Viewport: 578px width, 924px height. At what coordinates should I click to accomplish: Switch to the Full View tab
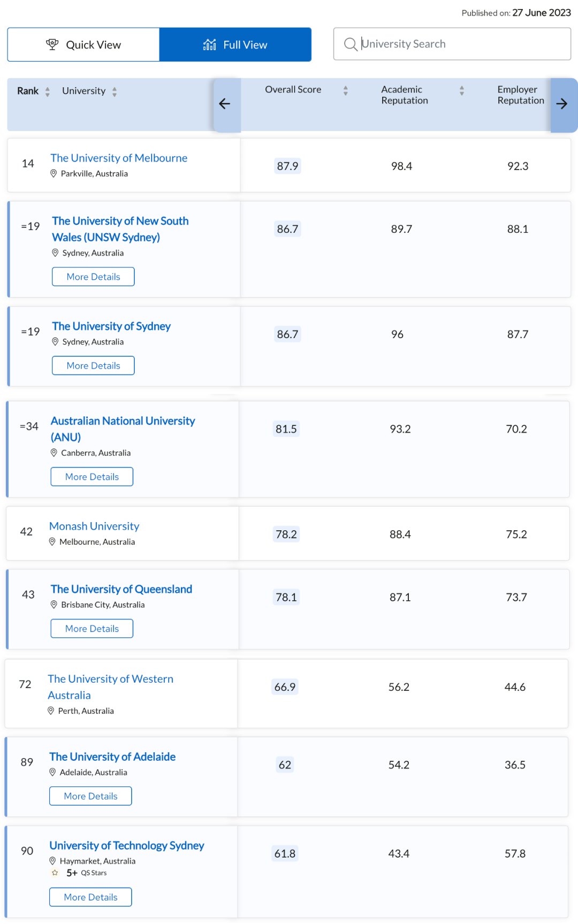(x=235, y=44)
